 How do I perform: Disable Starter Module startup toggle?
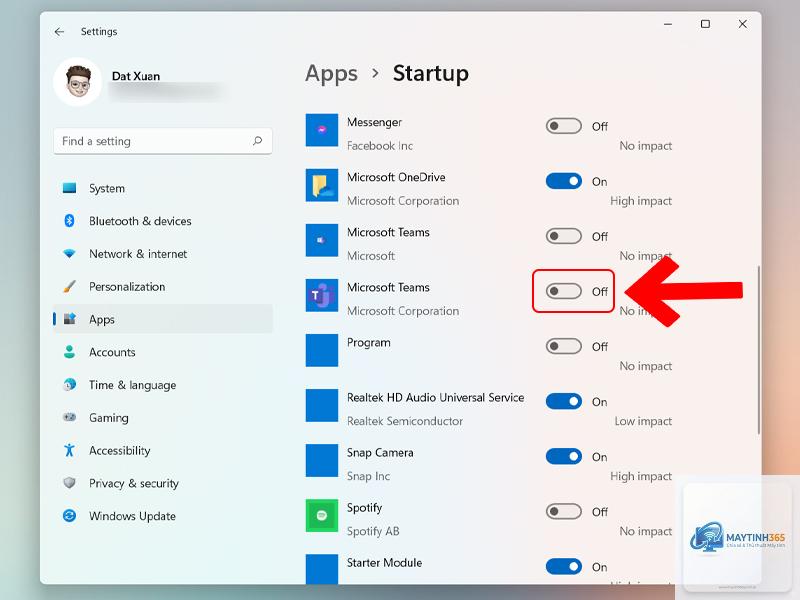[563, 566]
